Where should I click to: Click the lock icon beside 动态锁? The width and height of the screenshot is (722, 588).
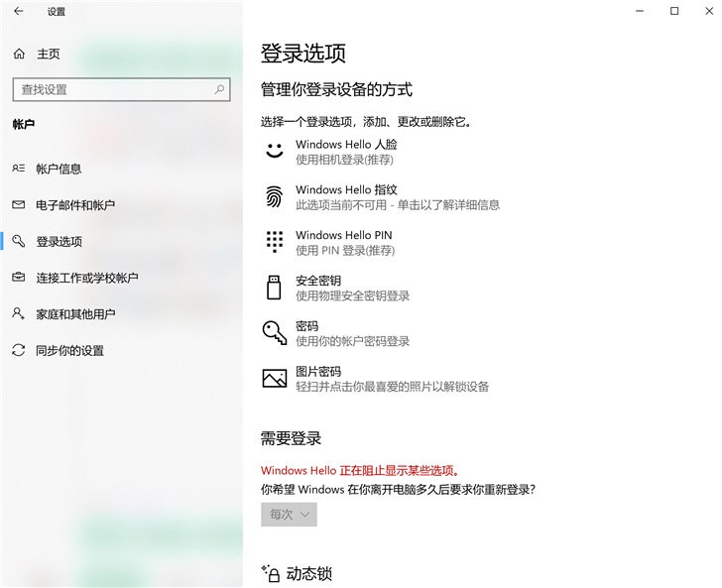tap(271, 574)
